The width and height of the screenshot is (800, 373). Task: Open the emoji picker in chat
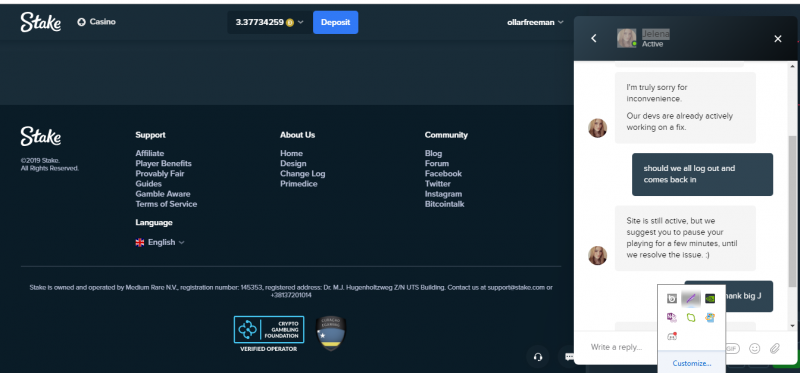pyautogui.click(x=755, y=348)
